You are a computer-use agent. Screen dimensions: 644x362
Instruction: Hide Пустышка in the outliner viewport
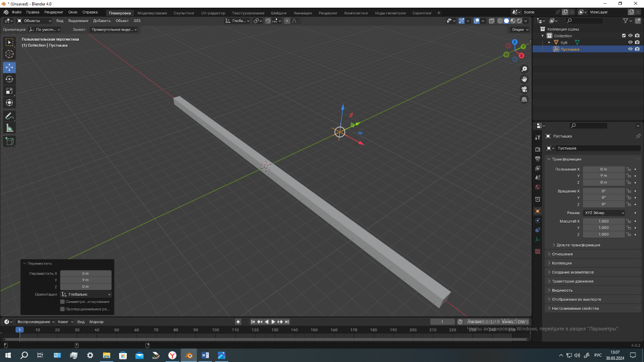click(630, 49)
